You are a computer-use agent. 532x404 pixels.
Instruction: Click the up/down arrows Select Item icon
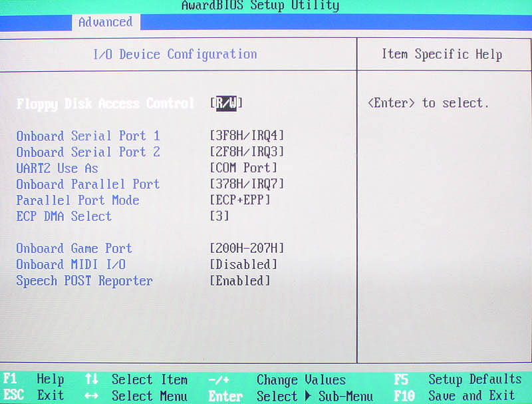tap(92, 379)
